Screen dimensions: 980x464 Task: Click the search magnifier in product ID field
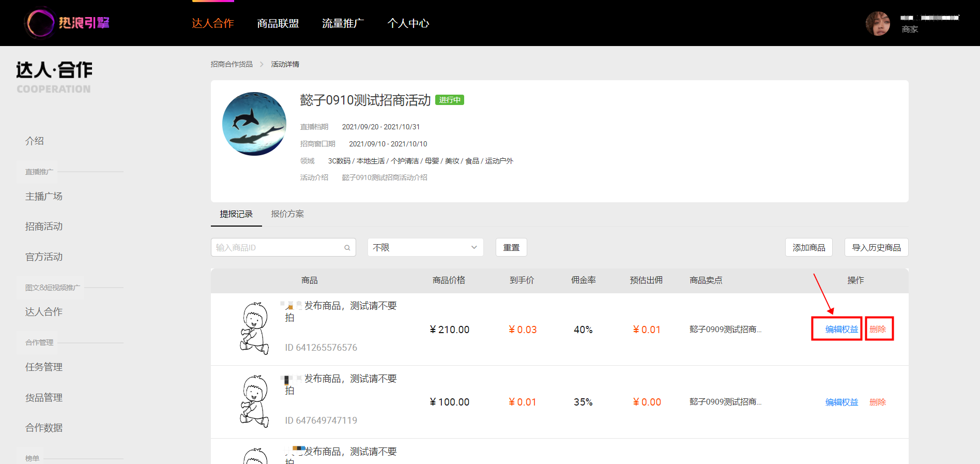[x=347, y=248]
